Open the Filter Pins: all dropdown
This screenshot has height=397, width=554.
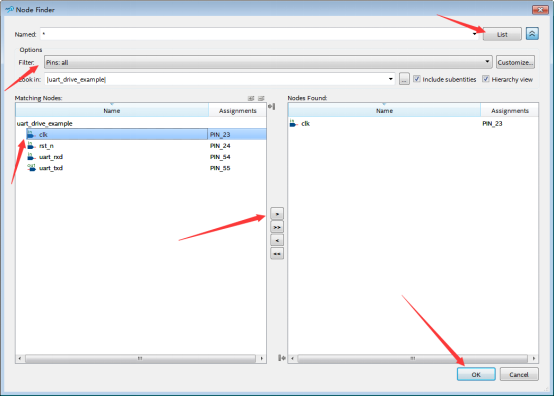268,62
